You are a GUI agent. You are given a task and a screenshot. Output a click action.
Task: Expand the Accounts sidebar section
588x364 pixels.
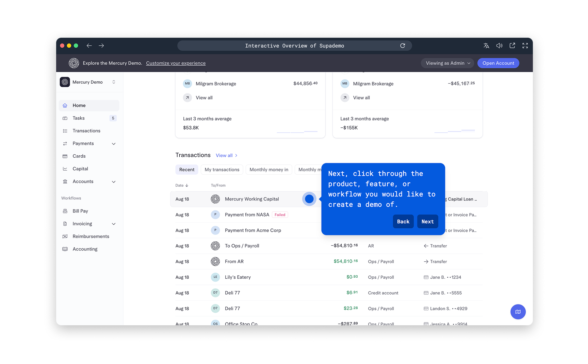tap(114, 182)
